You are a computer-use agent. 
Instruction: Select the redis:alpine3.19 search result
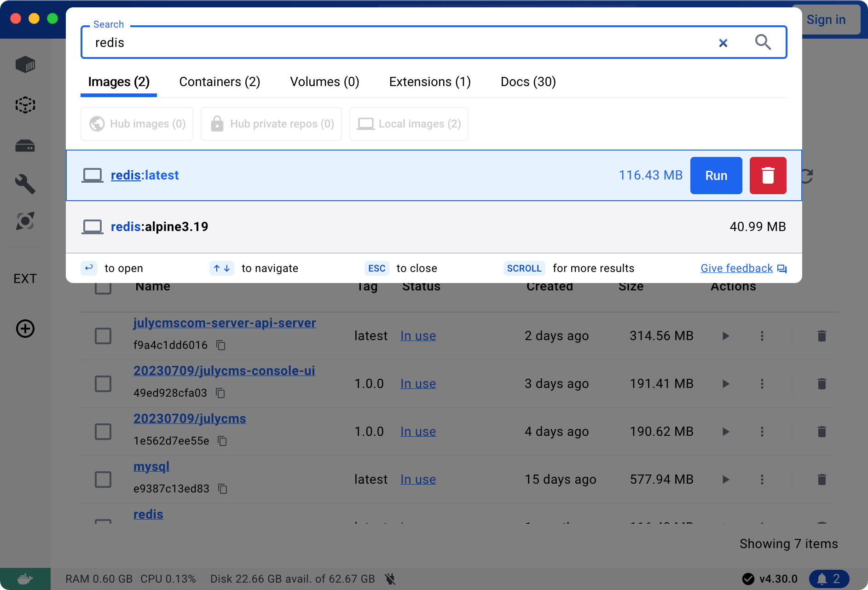(x=434, y=227)
